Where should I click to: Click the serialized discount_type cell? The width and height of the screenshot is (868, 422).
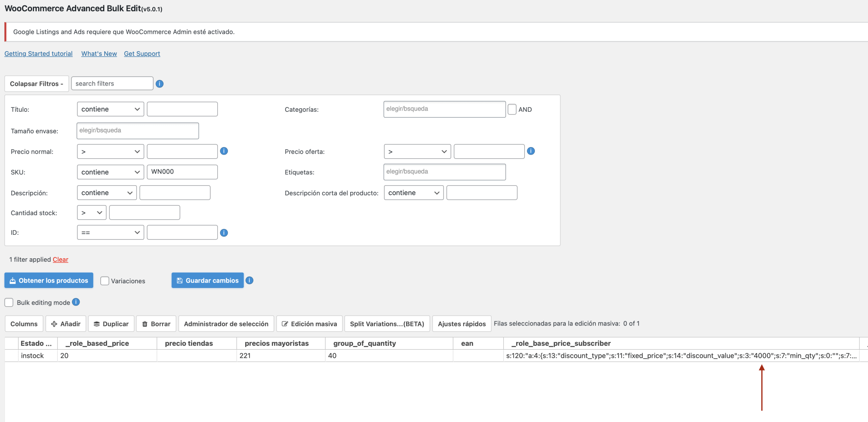pos(681,356)
